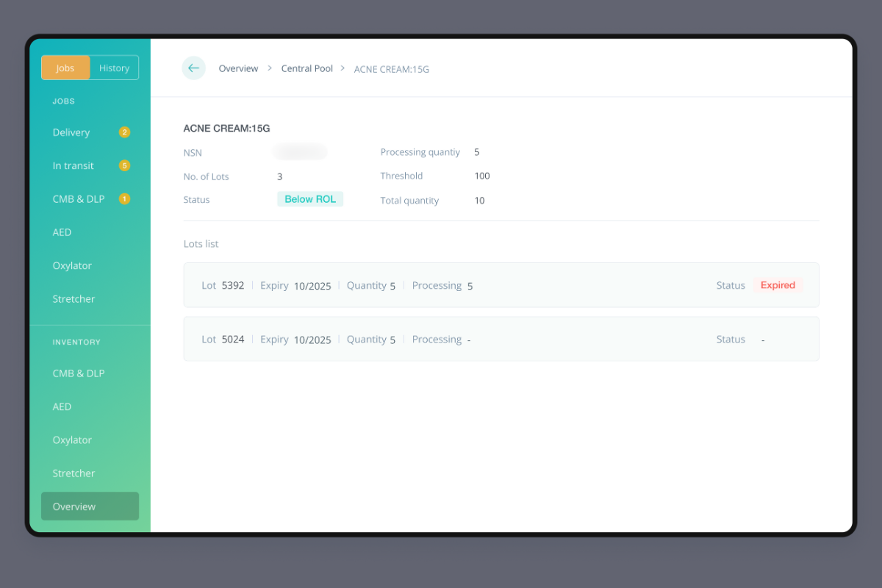Open Oxylator under Inventory section
Viewport: 882px width, 588px height.
(x=72, y=440)
